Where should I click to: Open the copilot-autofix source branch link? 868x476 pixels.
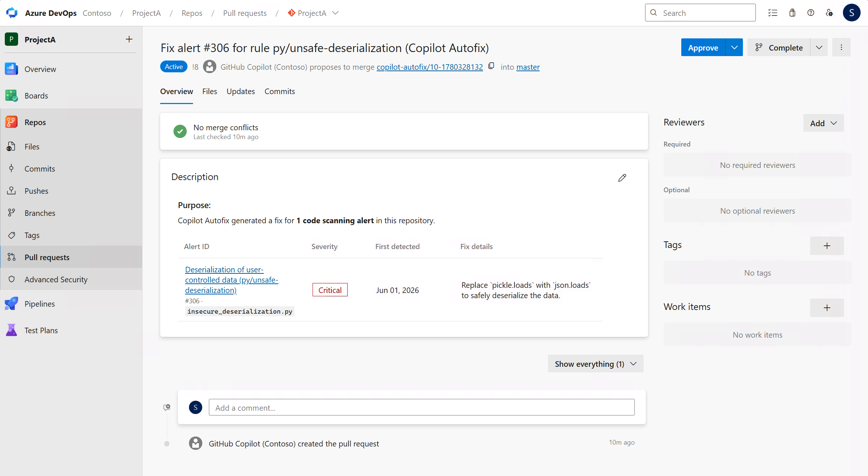tap(430, 67)
